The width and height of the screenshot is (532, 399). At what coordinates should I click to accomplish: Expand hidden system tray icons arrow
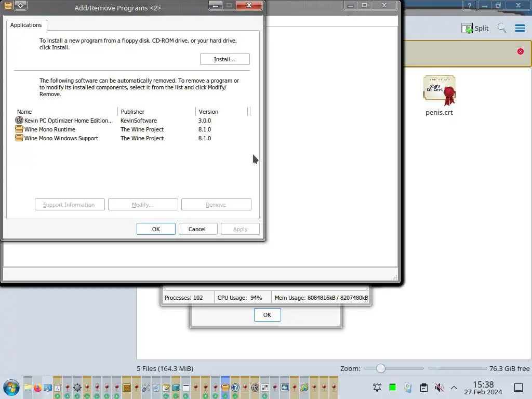pyautogui.click(x=454, y=388)
